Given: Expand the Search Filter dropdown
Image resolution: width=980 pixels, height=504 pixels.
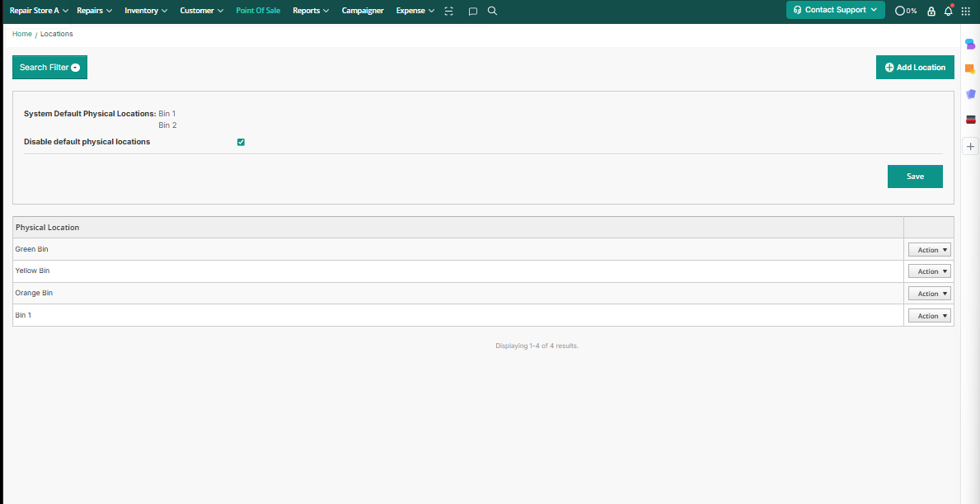Looking at the screenshot, I should pyautogui.click(x=49, y=68).
